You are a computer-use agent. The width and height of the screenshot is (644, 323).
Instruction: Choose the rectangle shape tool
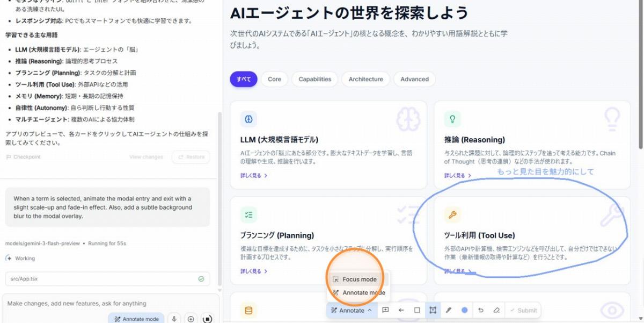point(417,310)
